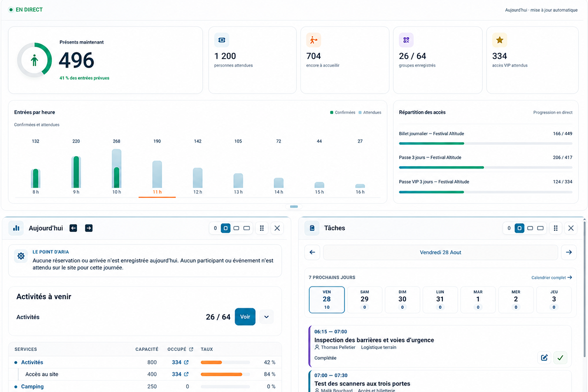Set Tâches panel size to 0
The width and height of the screenshot is (588, 392).
coord(509,228)
